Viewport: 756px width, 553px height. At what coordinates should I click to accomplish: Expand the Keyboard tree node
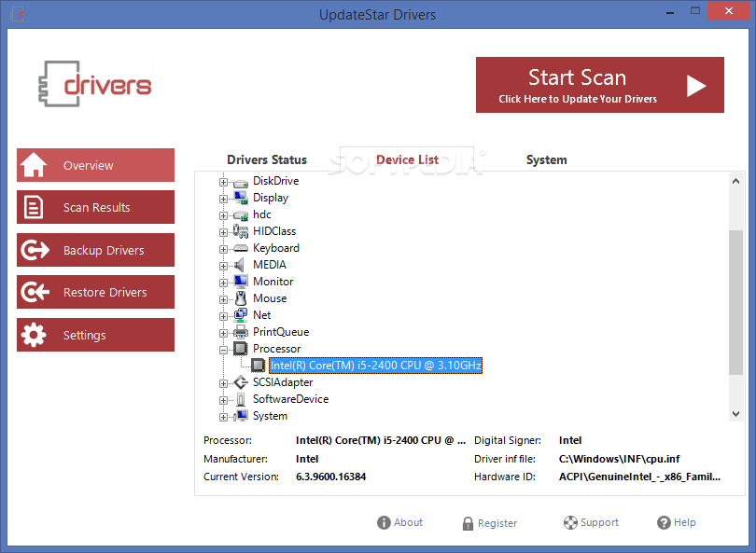click(223, 250)
